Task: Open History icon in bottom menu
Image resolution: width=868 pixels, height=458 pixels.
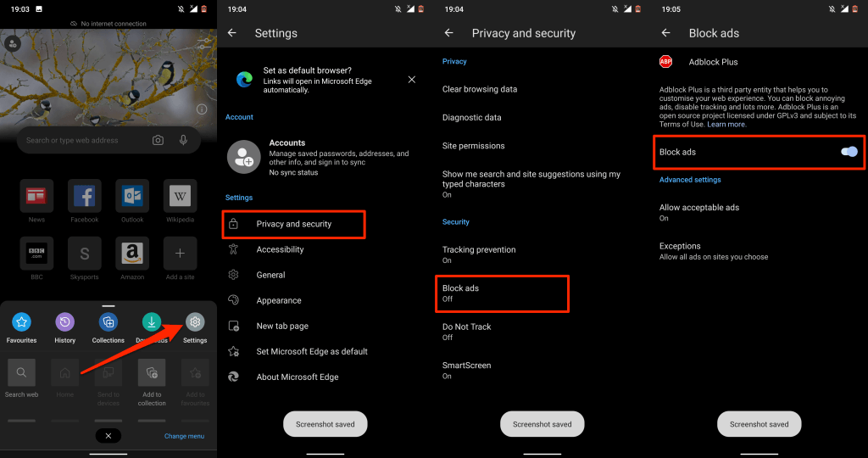Action: point(64,321)
